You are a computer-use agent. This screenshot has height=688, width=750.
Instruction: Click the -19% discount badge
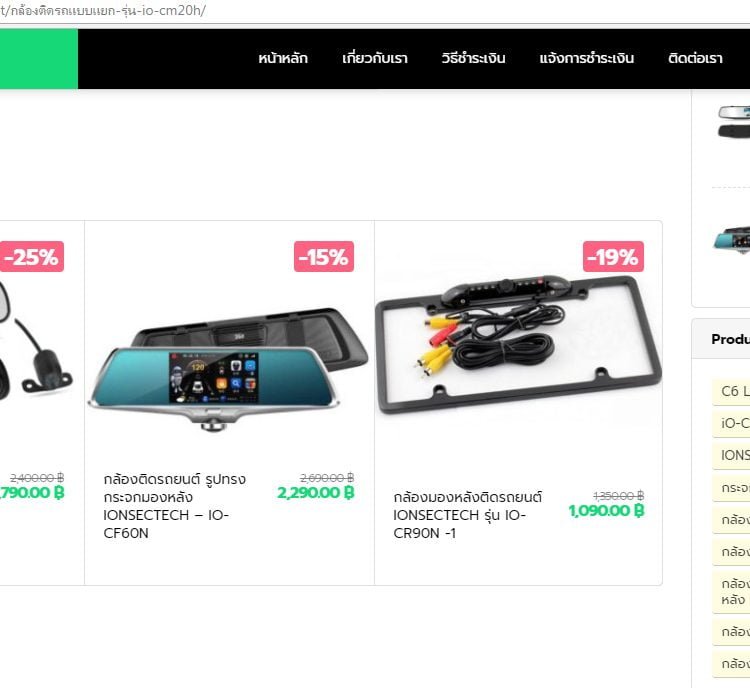pos(613,256)
